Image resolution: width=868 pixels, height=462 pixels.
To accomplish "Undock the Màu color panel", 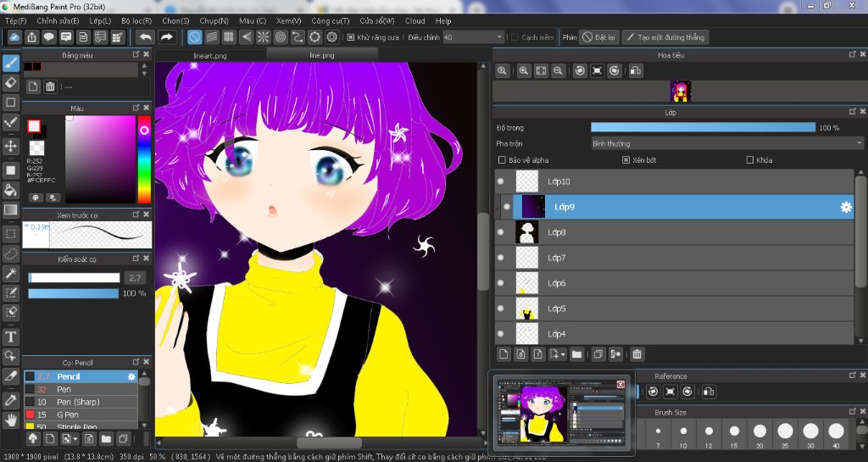I will [x=136, y=108].
